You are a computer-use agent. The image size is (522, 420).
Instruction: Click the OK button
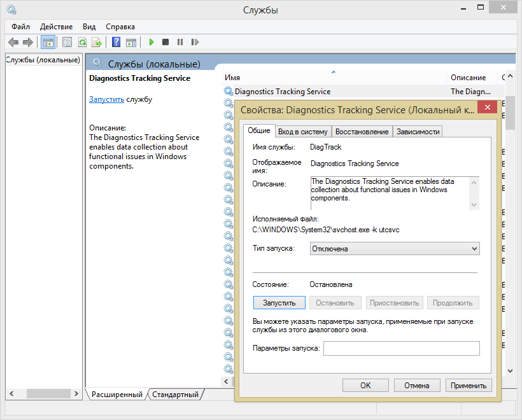click(365, 386)
